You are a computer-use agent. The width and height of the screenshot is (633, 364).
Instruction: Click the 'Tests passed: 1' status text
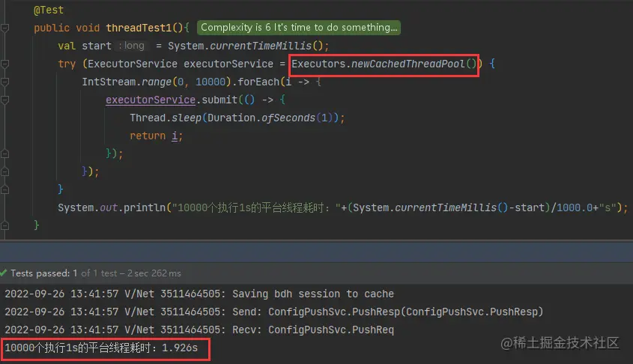(44, 273)
